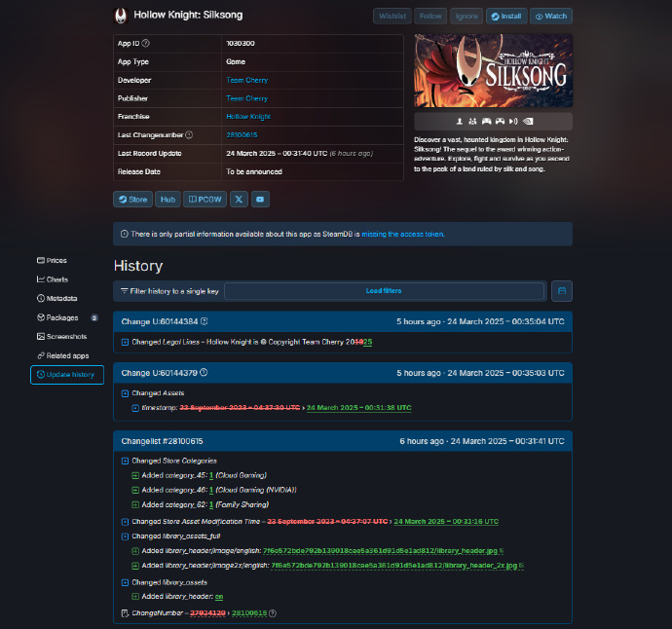This screenshot has height=629, width=672.
Task: Open the library_header.jpg file link
Action: (x=380, y=550)
